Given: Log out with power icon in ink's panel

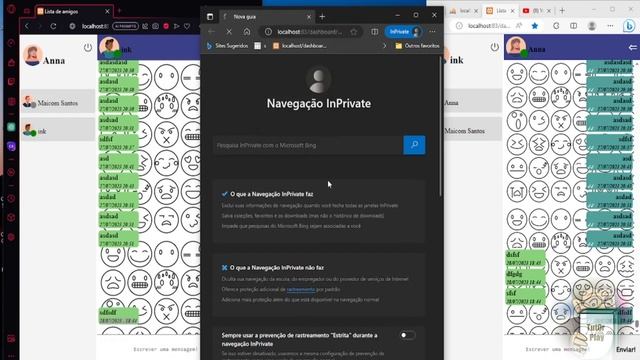Looking at the screenshot, I should click(x=495, y=47).
